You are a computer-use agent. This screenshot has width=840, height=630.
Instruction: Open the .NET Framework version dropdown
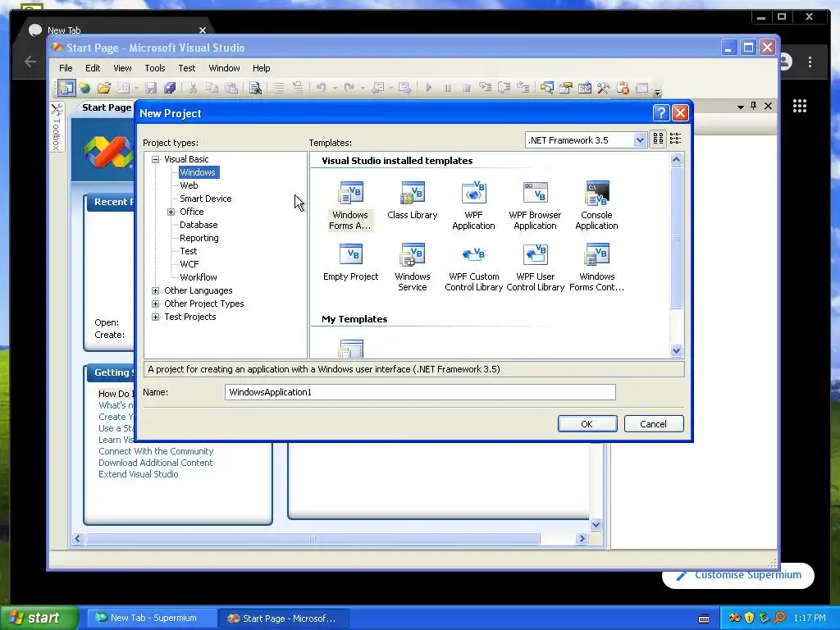[x=640, y=139]
